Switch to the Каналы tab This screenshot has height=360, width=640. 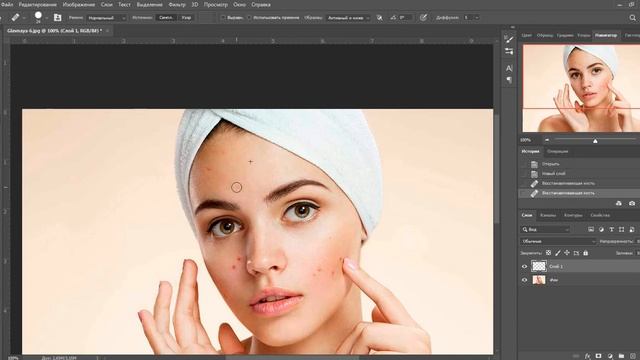(x=548, y=215)
